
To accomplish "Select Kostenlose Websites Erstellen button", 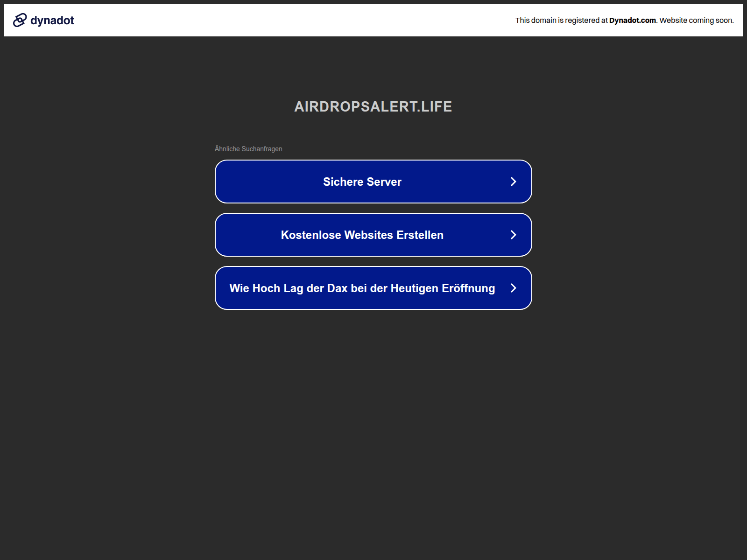I will point(362,235).
